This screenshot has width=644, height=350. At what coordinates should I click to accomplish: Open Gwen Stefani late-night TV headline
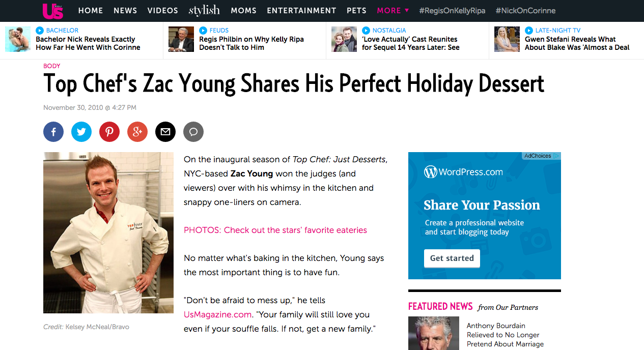click(x=577, y=43)
